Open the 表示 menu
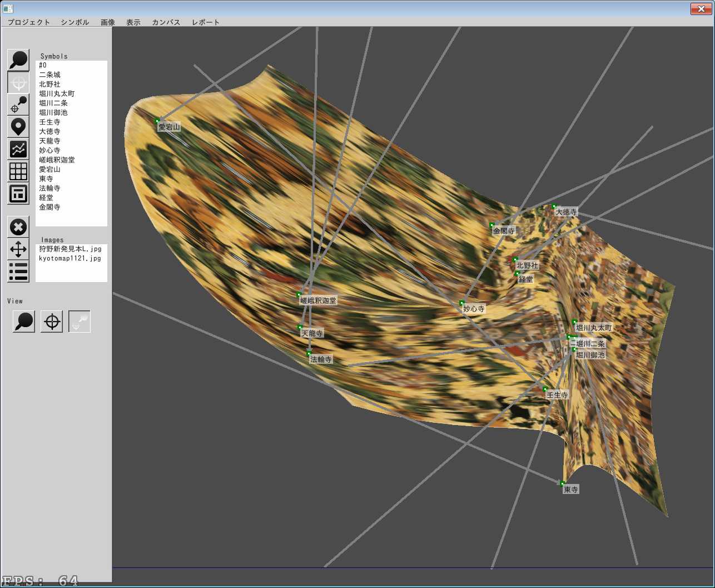The height and width of the screenshot is (588, 715). pos(133,22)
